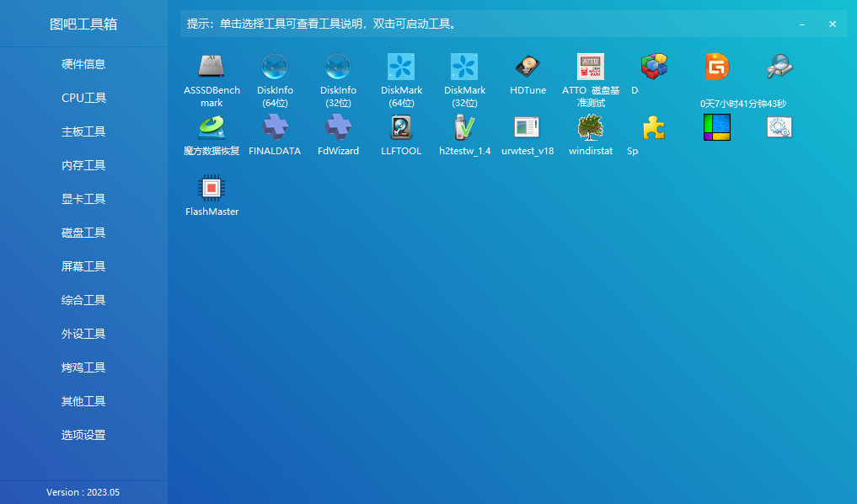Image resolution: width=857 pixels, height=504 pixels.
Task: Open 选项设置 from the sidebar
Action: click(x=83, y=435)
